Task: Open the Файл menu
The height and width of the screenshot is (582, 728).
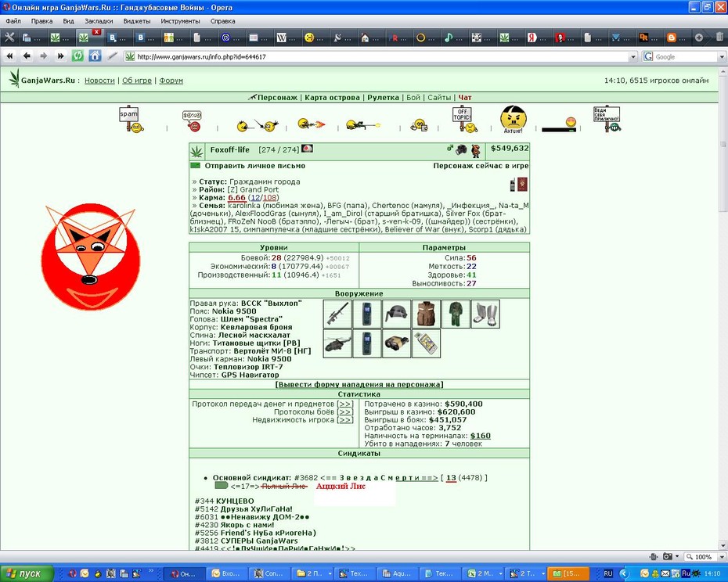Action: coord(13,21)
